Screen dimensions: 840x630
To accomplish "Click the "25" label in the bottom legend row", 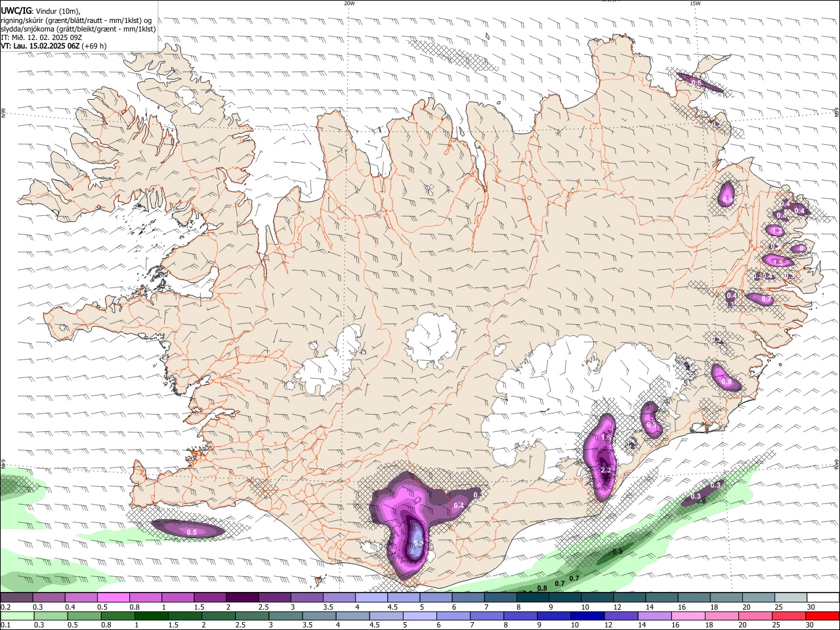I will point(776,625).
